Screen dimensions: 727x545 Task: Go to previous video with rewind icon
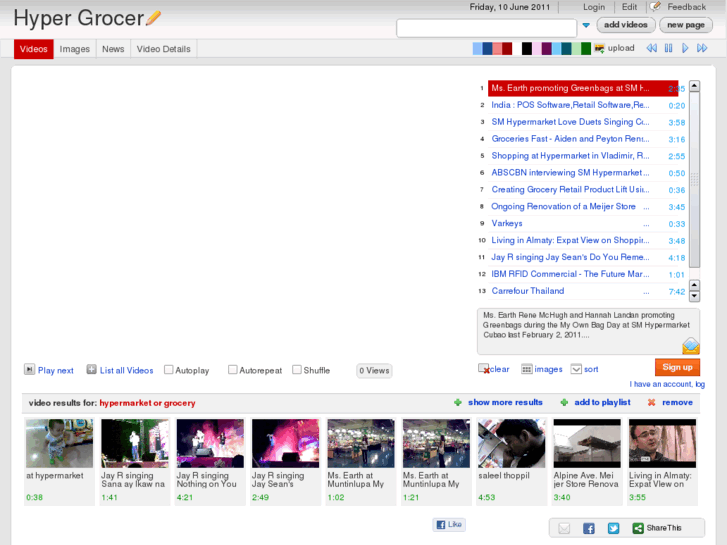tap(651, 48)
